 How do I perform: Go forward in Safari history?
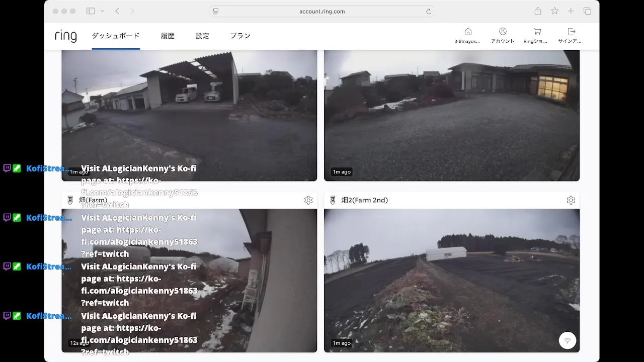point(132,11)
